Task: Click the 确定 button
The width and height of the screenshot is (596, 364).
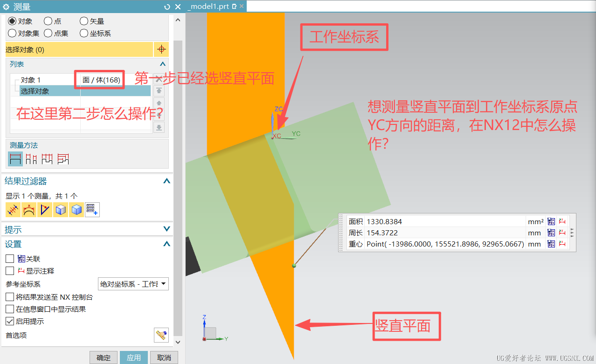Action: (104, 357)
